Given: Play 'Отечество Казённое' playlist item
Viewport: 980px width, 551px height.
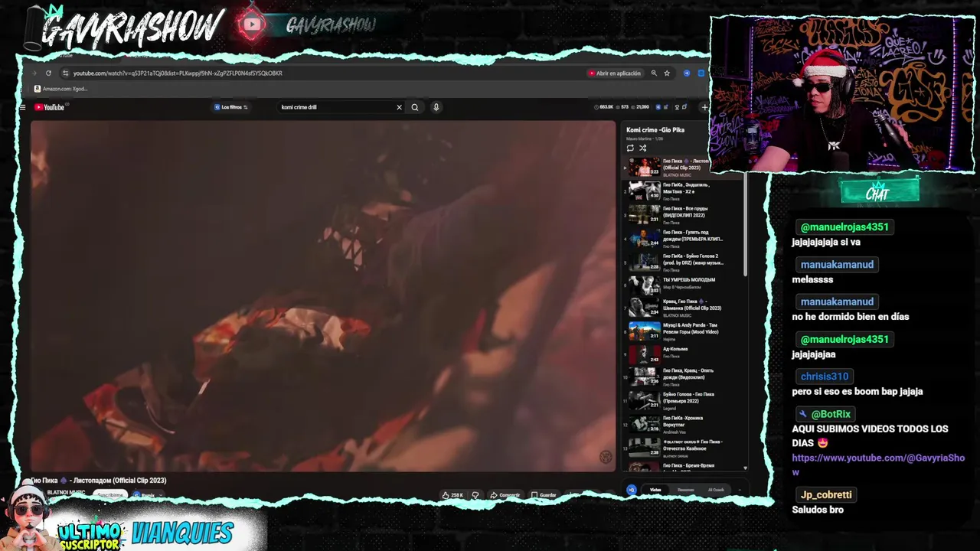Looking at the screenshot, I should pyautogui.click(x=683, y=447).
